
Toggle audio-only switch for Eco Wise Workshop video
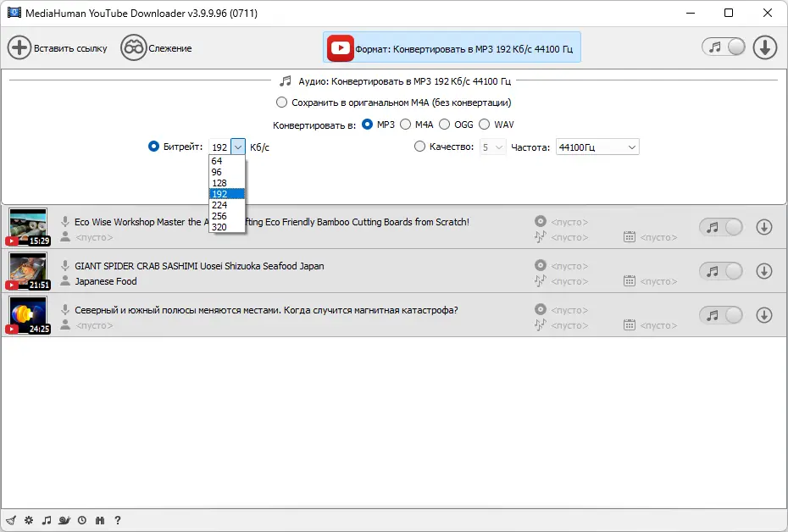pyautogui.click(x=721, y=227)
